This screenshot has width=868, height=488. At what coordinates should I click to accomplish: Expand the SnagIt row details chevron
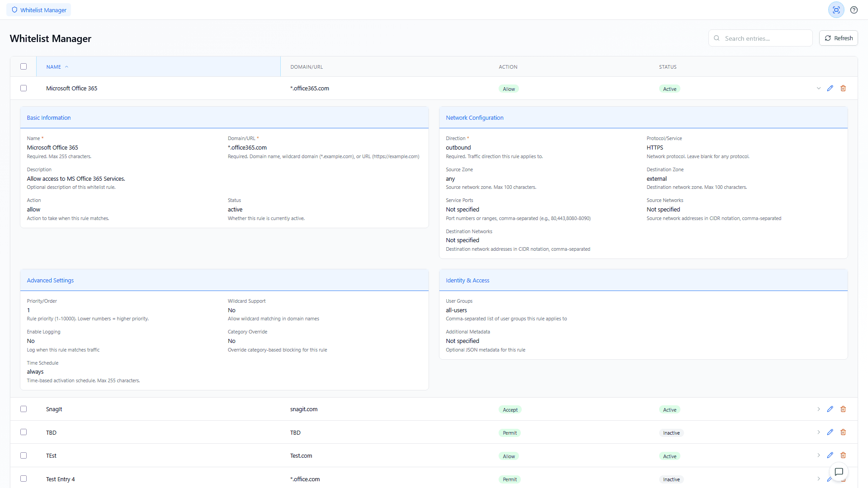point(819,409)
